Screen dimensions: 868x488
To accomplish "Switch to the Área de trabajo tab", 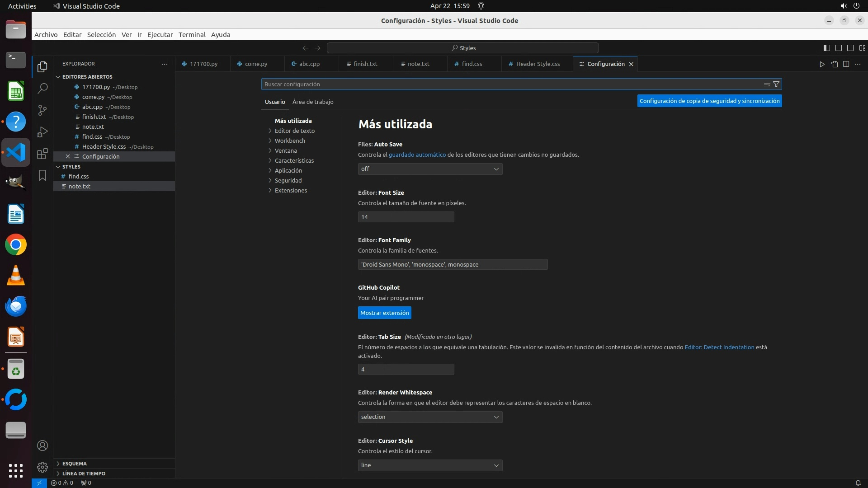I will pos(312,102).
